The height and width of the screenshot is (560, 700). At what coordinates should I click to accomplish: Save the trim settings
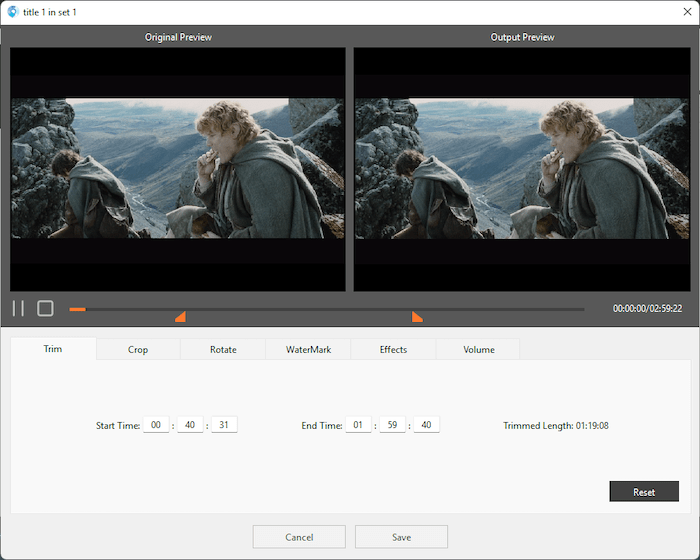401,537
